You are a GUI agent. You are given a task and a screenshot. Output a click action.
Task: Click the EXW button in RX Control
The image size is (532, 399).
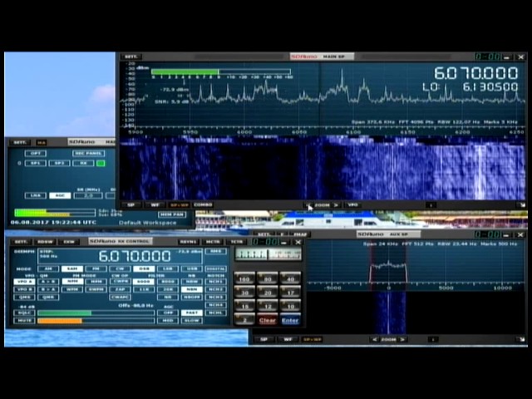pos(69,242)
